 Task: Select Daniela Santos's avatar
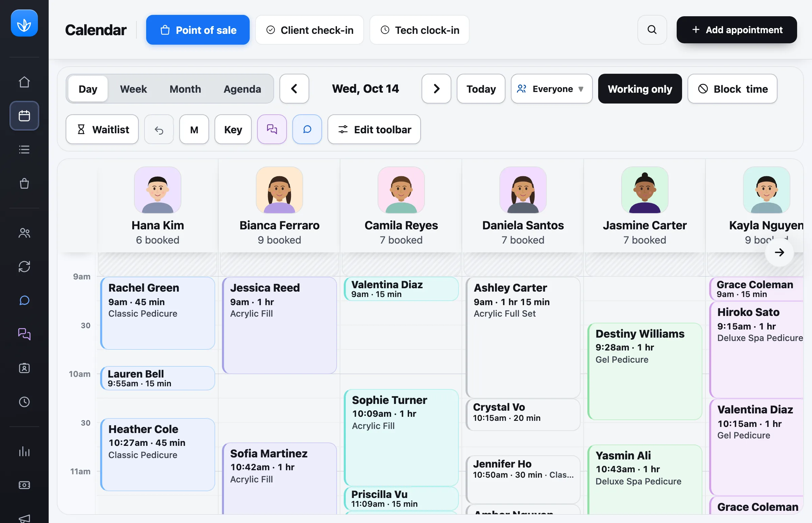[x=523, y=190]
